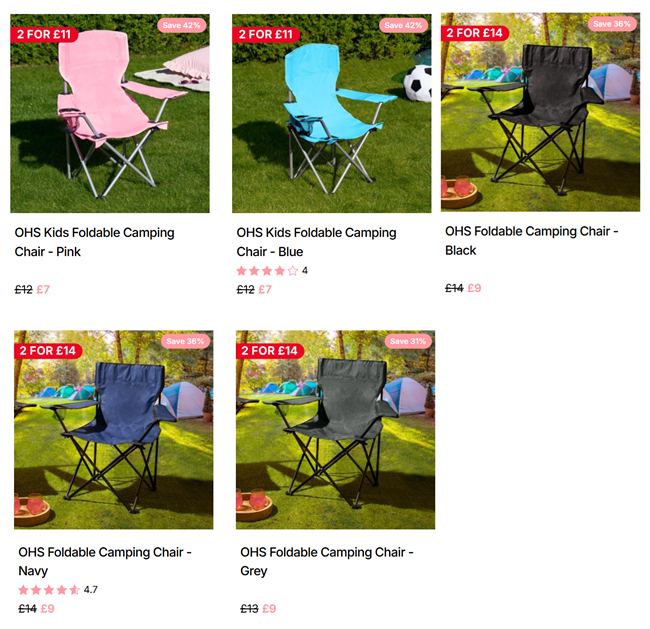Click the 2 FOR £14 badge on grey chair
650x629 pixels.
269,351
